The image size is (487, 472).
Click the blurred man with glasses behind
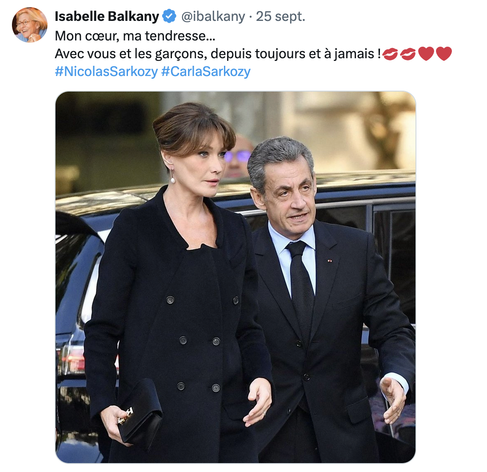238,156
